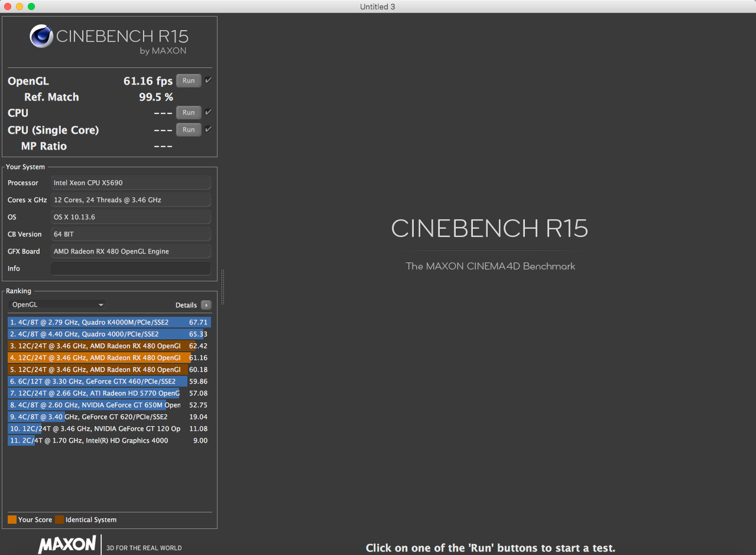Viewport: 756px width, 555px height.
Task: Run the CPU benchmark test
Action: pos(189,112)
